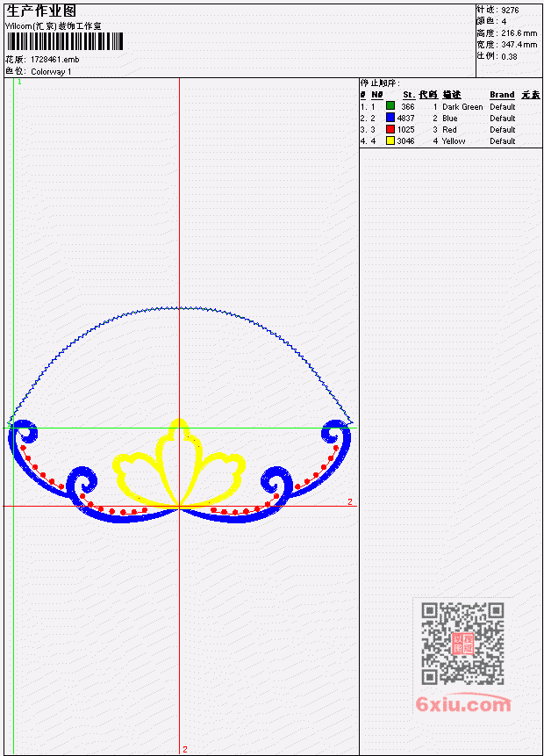544x756 pixels.
Task: Click the 元素 column header
Action: pyautogui.click(x=531, y=95)
